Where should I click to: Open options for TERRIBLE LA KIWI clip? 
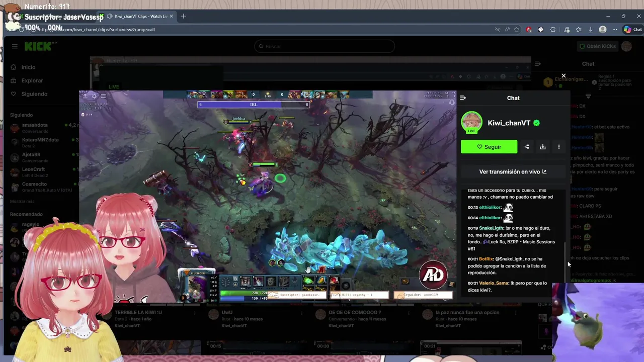pos(195,313)
